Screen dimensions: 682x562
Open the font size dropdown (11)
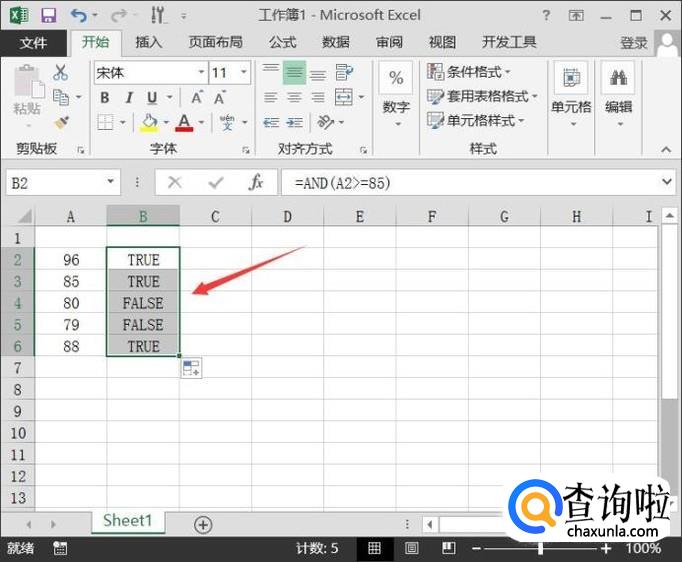tap(244, 72)
